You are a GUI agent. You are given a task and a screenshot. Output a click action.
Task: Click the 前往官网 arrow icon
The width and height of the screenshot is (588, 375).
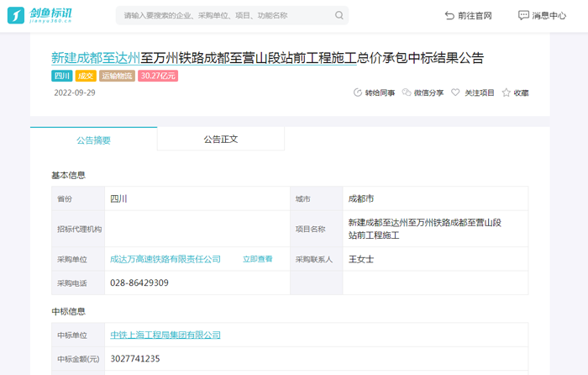449,15
